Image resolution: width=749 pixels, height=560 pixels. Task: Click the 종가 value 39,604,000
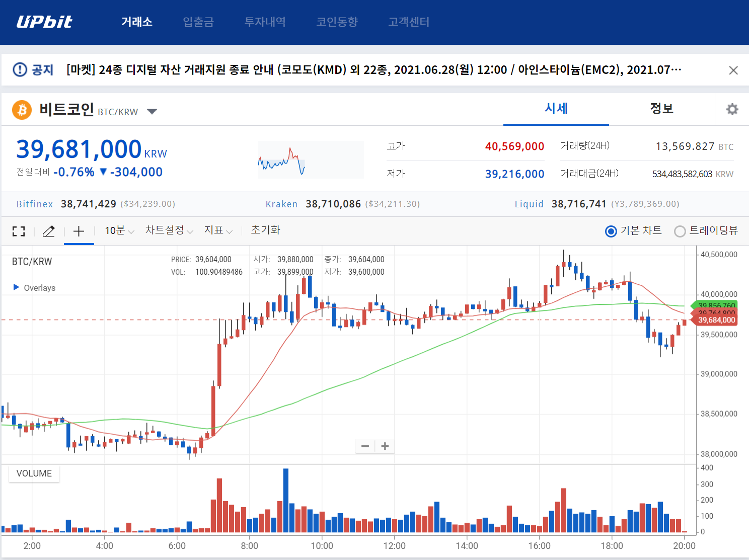tap(366, 260)
